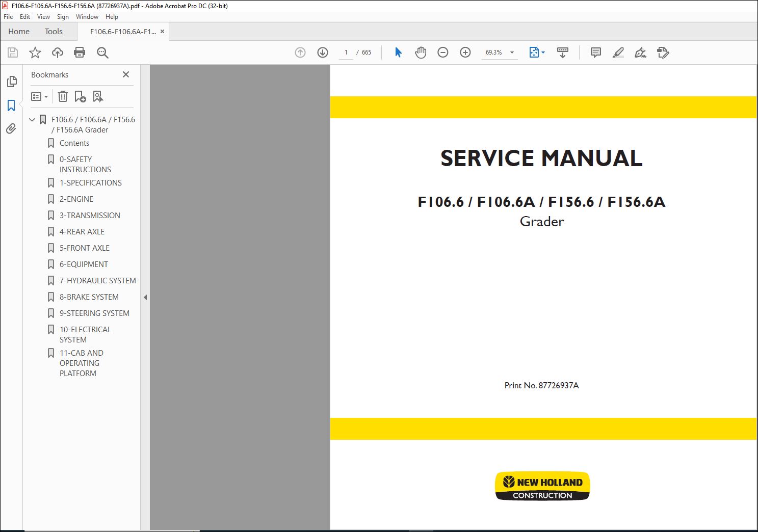Click Print No. 87726937A text
The height and width of the screenshot is (532, 758).
coord(541,385)
